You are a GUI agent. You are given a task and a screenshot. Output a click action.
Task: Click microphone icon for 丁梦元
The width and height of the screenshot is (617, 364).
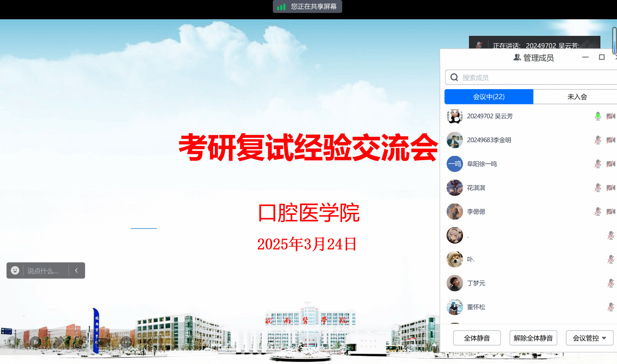(611, 283)
